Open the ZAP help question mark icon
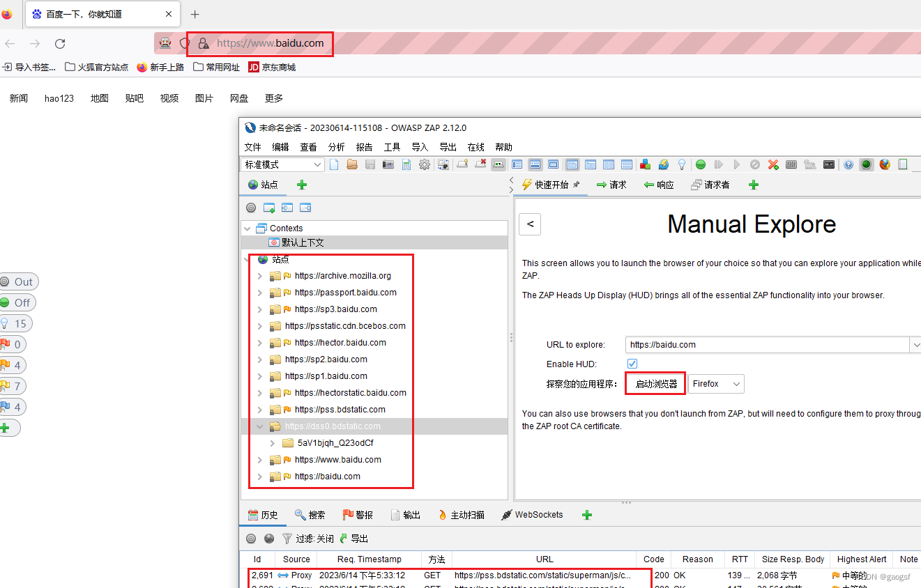 (x=848, y=164)
